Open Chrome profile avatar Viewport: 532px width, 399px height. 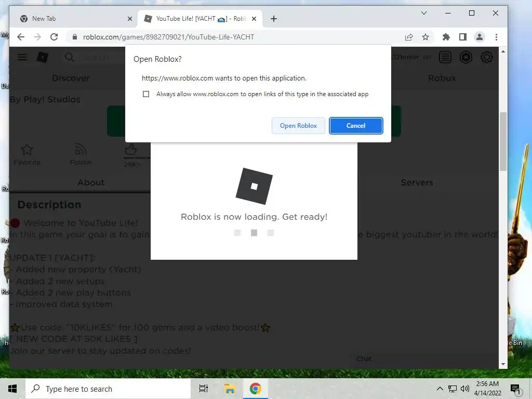(x=480, y=37)
